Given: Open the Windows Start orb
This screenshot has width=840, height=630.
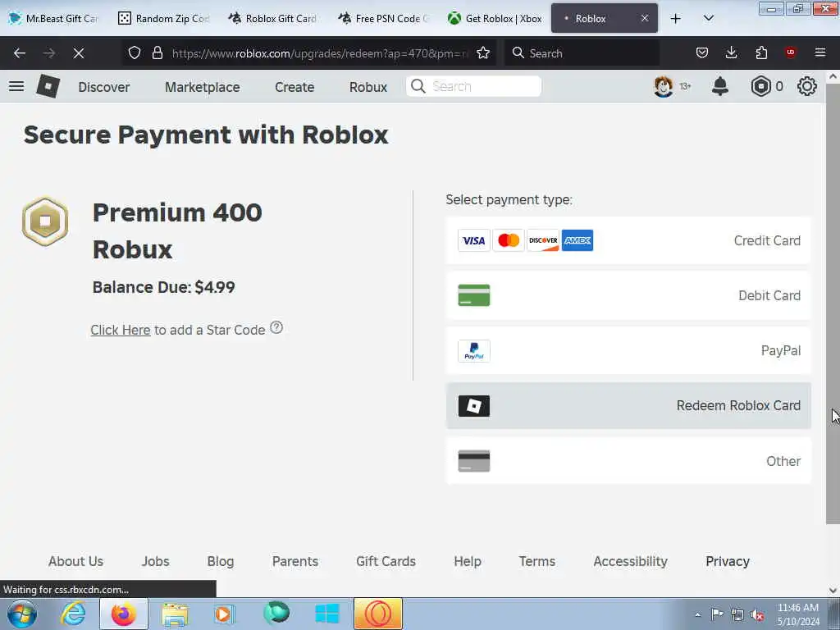Looking at the screenshot, I should (21, 614).
